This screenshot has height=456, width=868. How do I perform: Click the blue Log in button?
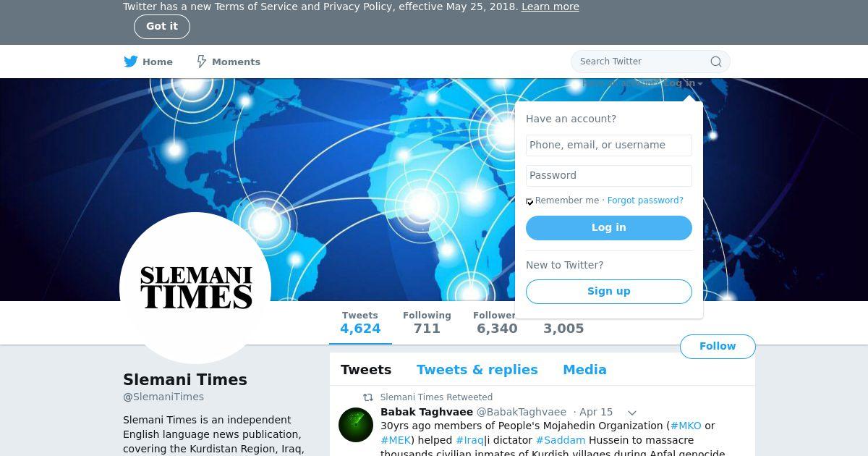609,228
